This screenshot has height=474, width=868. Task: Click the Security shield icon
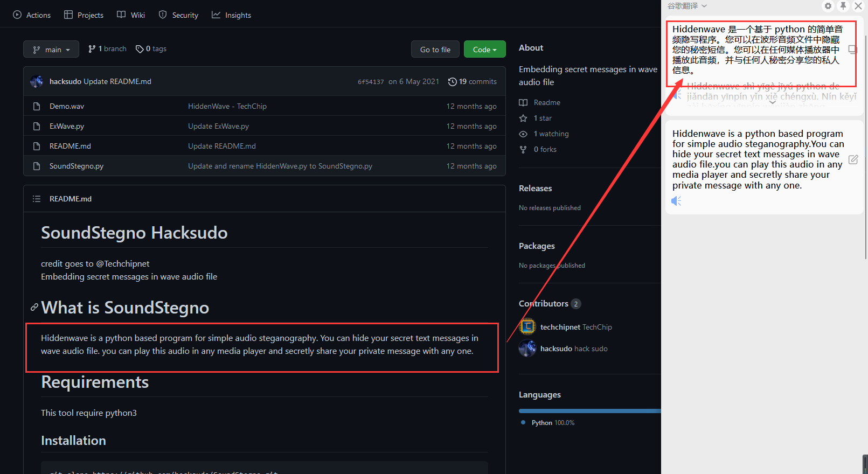(x=163, y=15)
